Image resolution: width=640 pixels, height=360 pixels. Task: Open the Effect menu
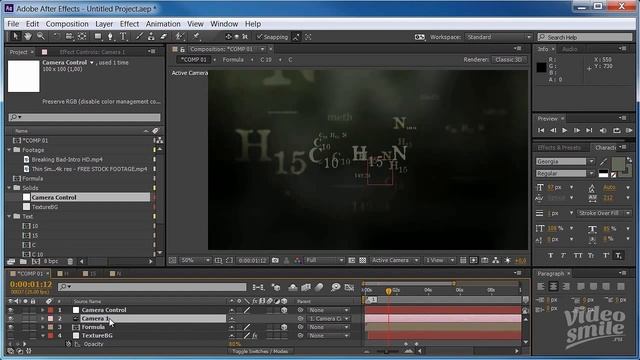tap(129, 24)
